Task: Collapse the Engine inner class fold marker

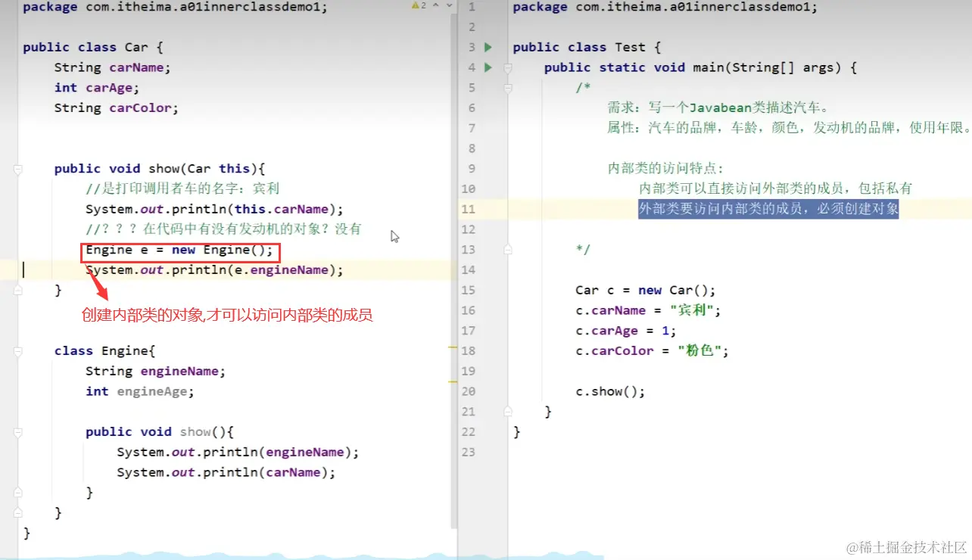Action: click(x=18, y=351)
